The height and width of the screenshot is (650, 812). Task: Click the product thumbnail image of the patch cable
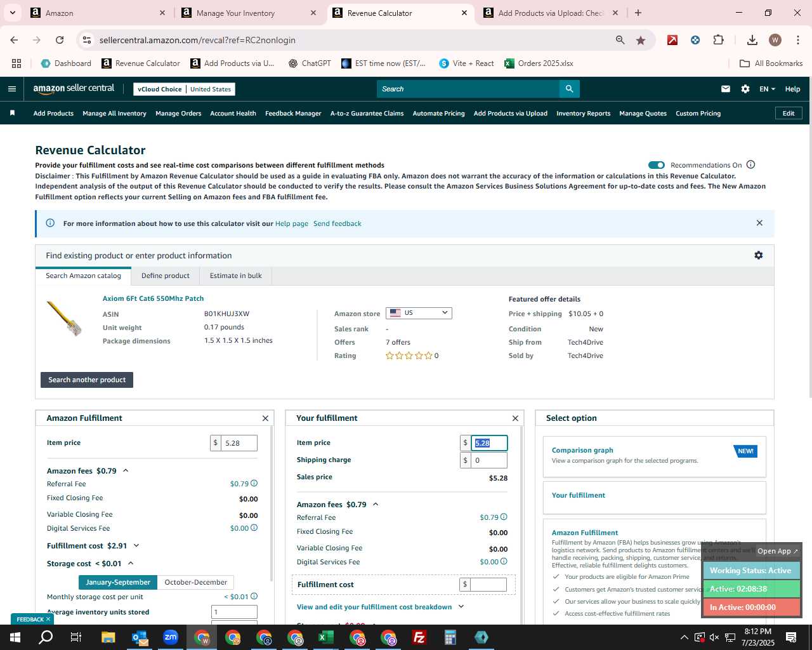tap(65, 319)
